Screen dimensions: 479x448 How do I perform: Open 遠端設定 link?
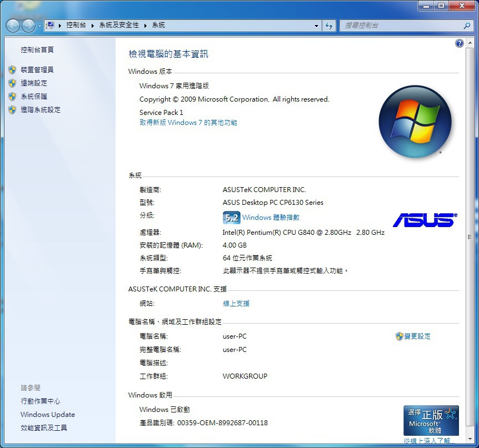[x=34, y=83]
